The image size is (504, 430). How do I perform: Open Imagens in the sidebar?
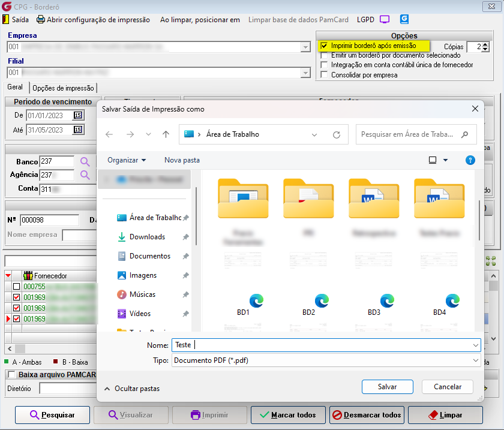click(143, 275)
